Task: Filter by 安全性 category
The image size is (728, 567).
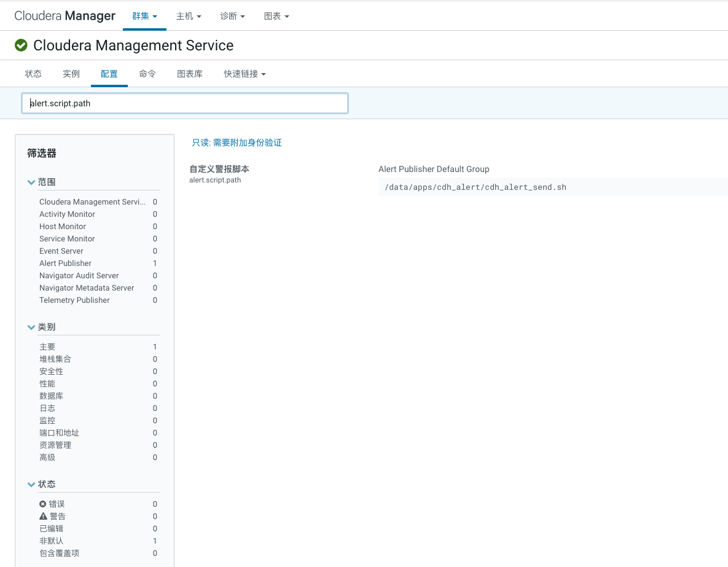Action: [98, 372]
